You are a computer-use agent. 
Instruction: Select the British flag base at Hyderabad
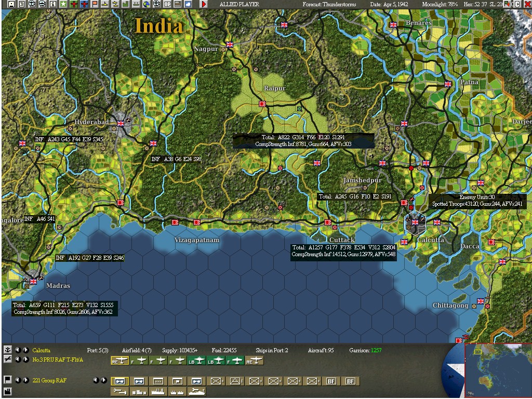[x=121, y=124]
